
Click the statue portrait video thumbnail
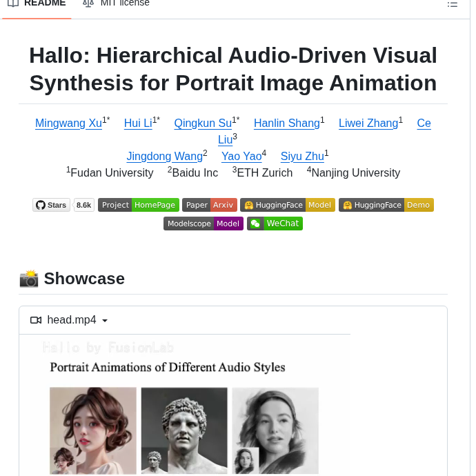pyautogui.click(x=184, y=430)
